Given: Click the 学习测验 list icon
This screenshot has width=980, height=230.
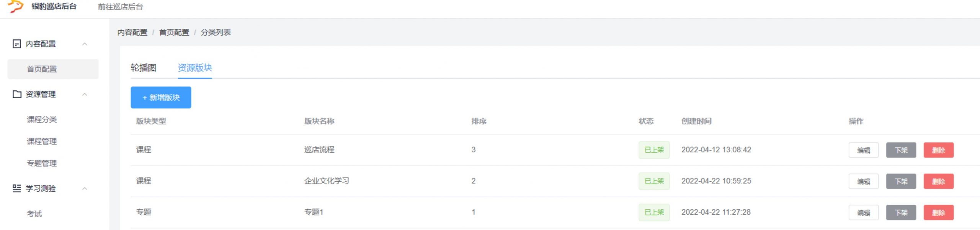Looking at the screenshot, I should [x=17, y=188].
